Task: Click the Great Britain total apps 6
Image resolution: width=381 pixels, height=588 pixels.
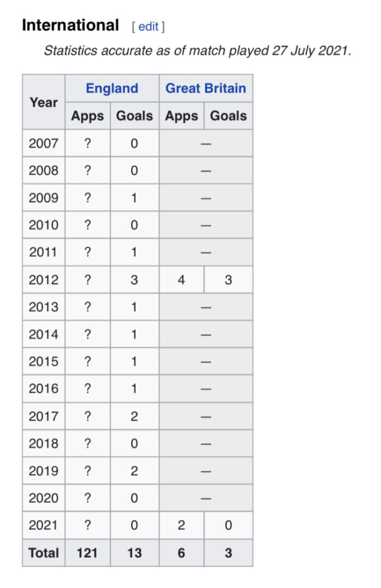Action: (x=182, y=553)
